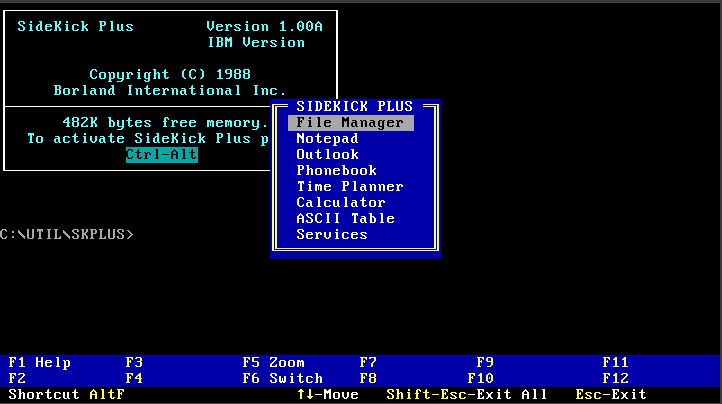The width and height of the screenshot is (722, 404).
Task: Click F6 Switch in function bar
Action: [282, 379]
